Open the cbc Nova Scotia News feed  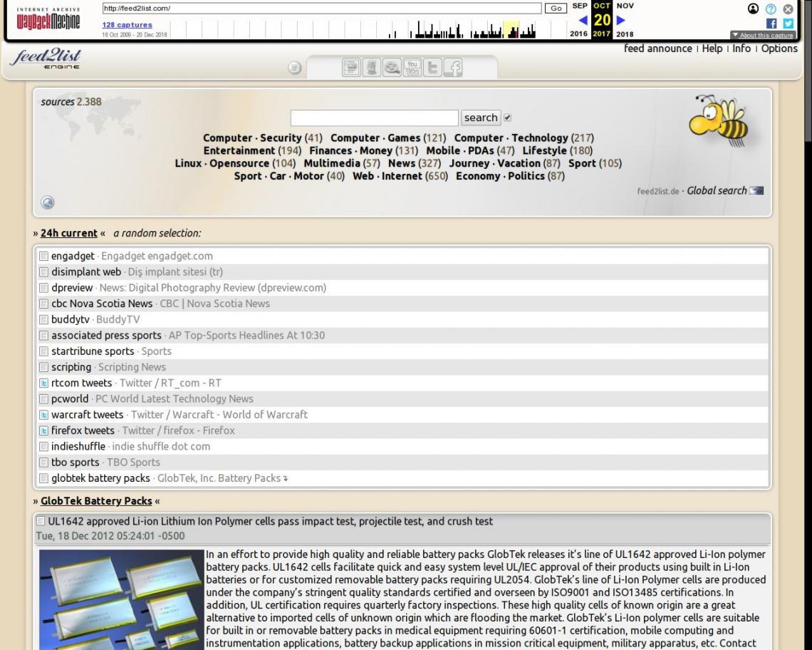pyautogui.click(x=102, y=304)
